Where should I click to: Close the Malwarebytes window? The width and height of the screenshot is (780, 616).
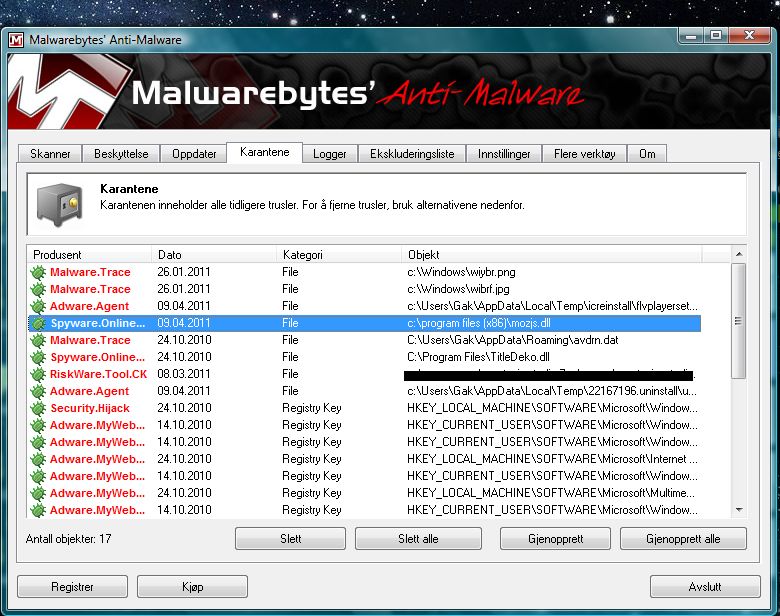point(750,36)
